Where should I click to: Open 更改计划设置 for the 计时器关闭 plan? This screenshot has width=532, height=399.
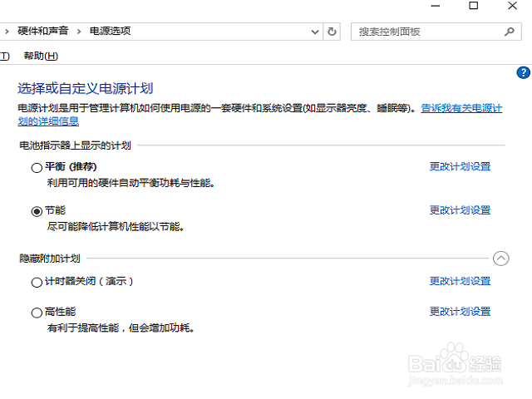pyautogui.click(x=460, y=281)
